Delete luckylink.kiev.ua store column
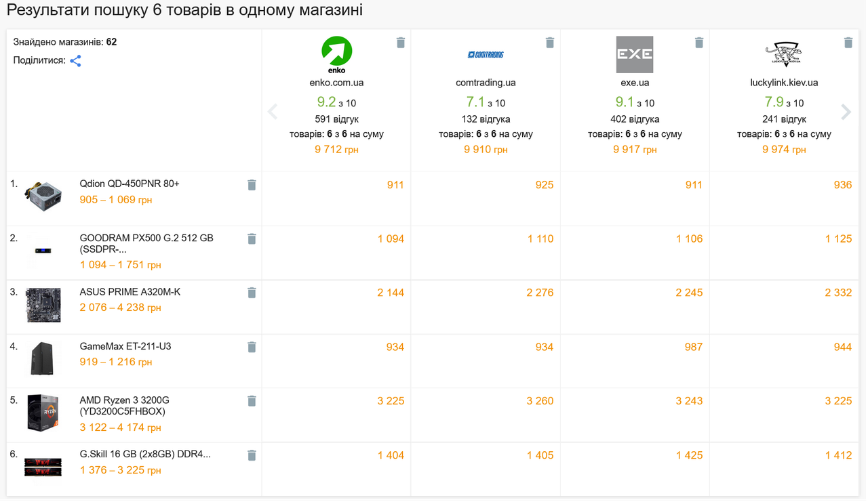The width and height of the screenshot is (868, 502). 848,43
